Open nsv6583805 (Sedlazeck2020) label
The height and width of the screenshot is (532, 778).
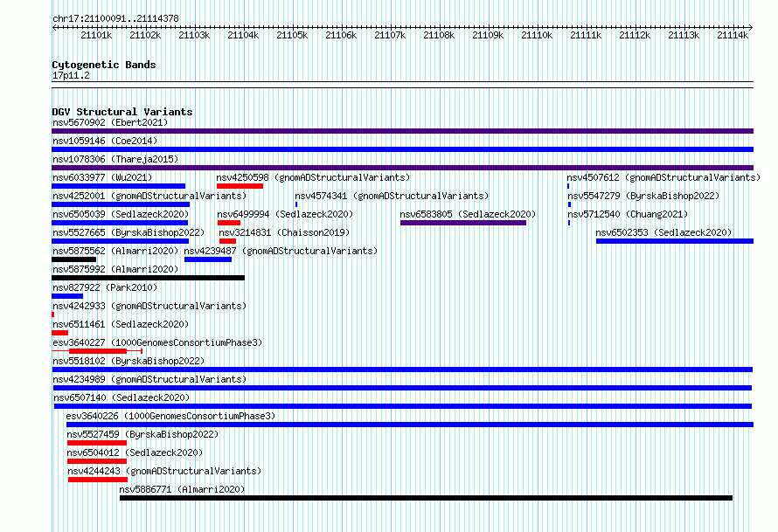click(x=468, y=214)
